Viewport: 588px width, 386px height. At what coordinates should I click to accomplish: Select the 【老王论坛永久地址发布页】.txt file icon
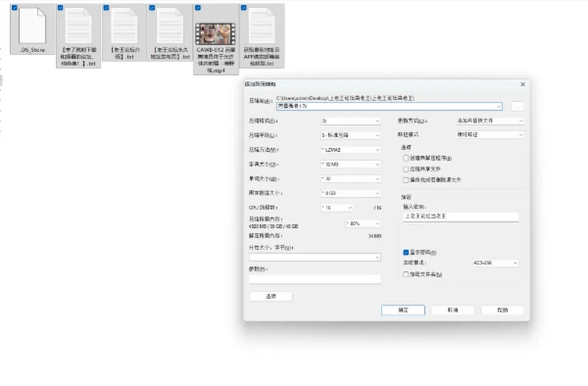pyautogui.click(x=170, y=26)
